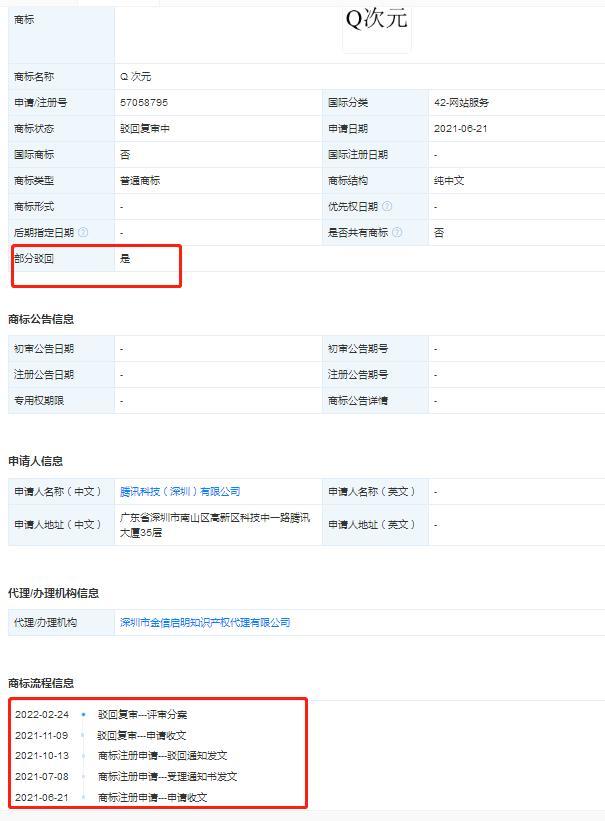Screen dimensions: 605x821
Task: Select timeline entry 商标注册申请---驳回通知发文
Action: click(x=162, y=756)
